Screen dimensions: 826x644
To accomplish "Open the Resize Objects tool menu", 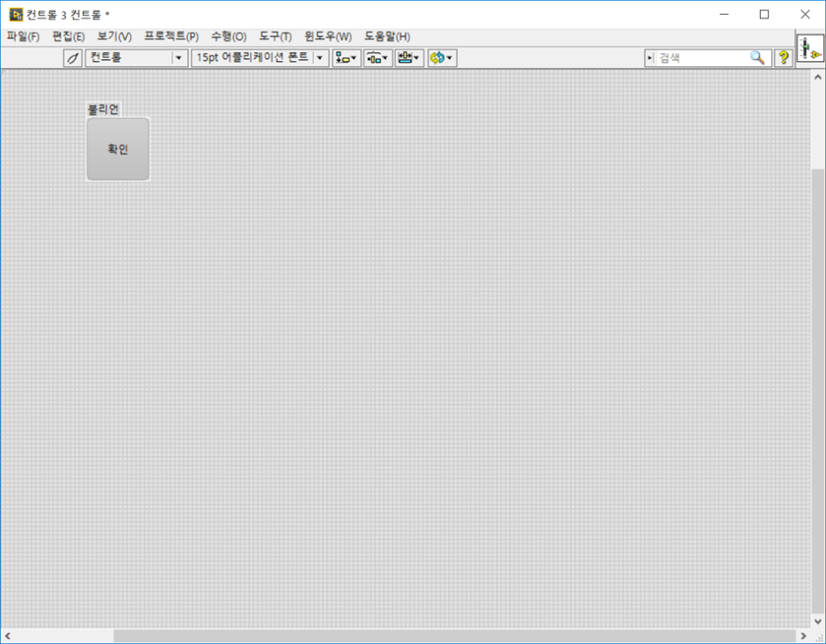I will [409, 58].
